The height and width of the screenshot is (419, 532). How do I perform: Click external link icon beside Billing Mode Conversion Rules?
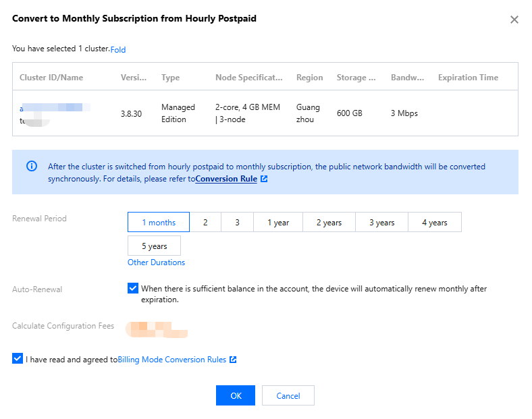click(233, 360)
